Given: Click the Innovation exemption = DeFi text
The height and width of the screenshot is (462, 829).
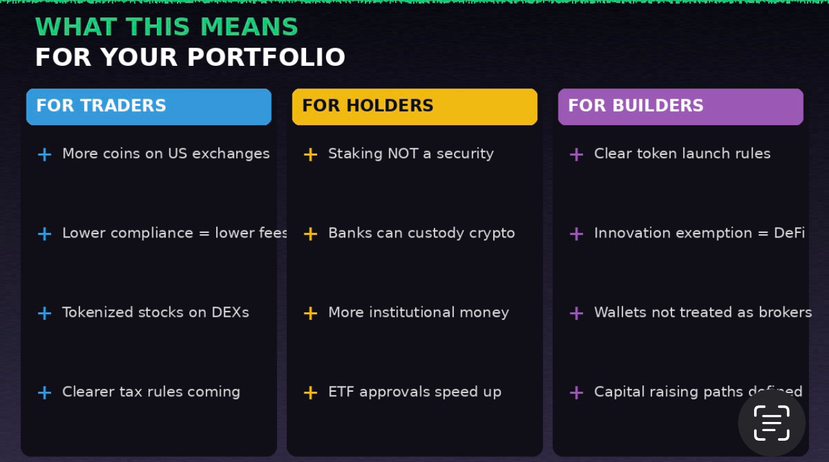Looking at the screenshot, I should (699, 233).
